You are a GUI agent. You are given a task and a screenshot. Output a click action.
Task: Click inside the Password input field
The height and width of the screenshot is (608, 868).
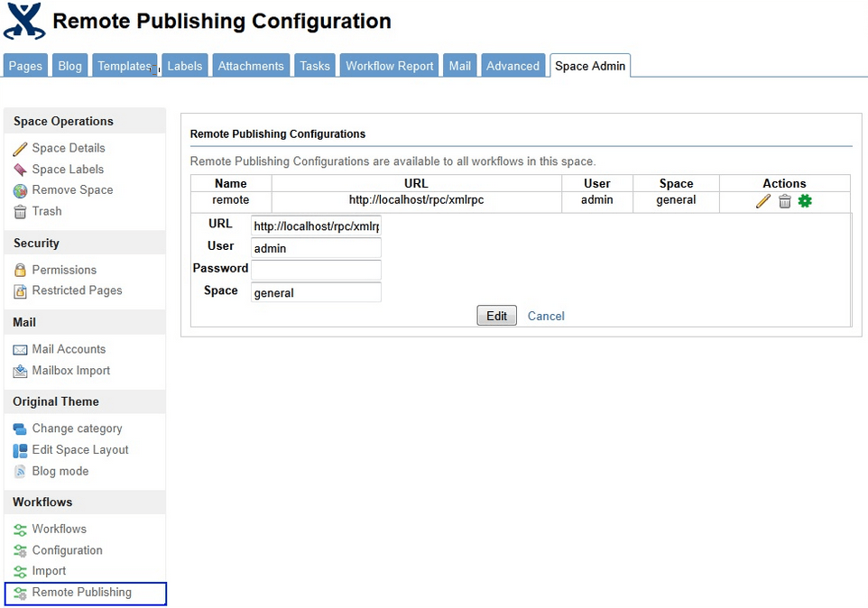click(x=315, y=269)
